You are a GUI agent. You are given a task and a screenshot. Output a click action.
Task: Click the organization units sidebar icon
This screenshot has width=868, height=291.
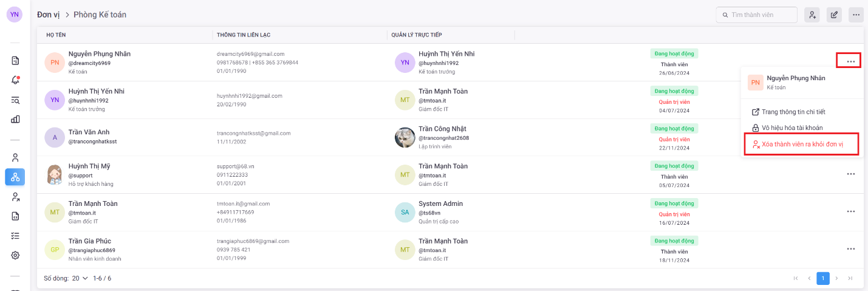tap(15, 177)
